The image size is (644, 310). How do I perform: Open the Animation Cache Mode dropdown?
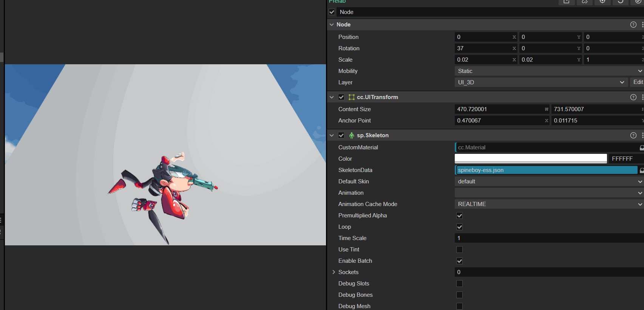[549, 204]
